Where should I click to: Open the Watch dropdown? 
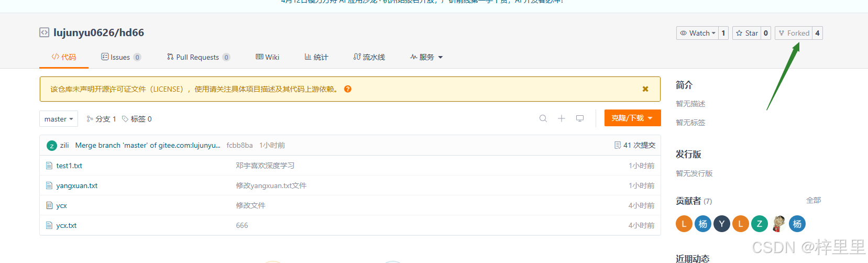pos(697,33)
